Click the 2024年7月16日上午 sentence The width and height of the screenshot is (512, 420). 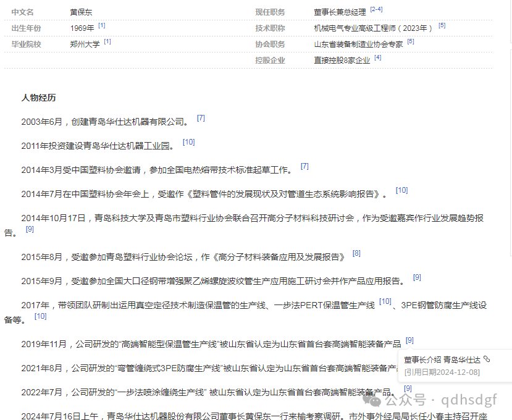coord(254,416)
